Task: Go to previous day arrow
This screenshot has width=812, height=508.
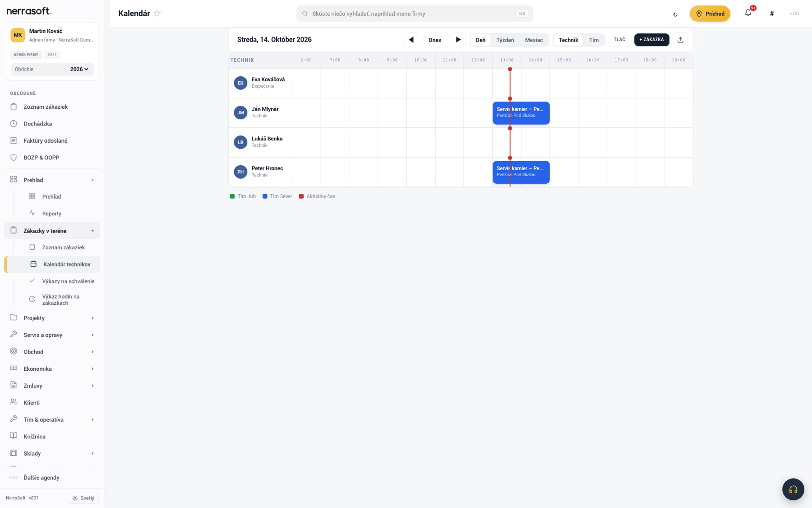Action: click(411, 40)
